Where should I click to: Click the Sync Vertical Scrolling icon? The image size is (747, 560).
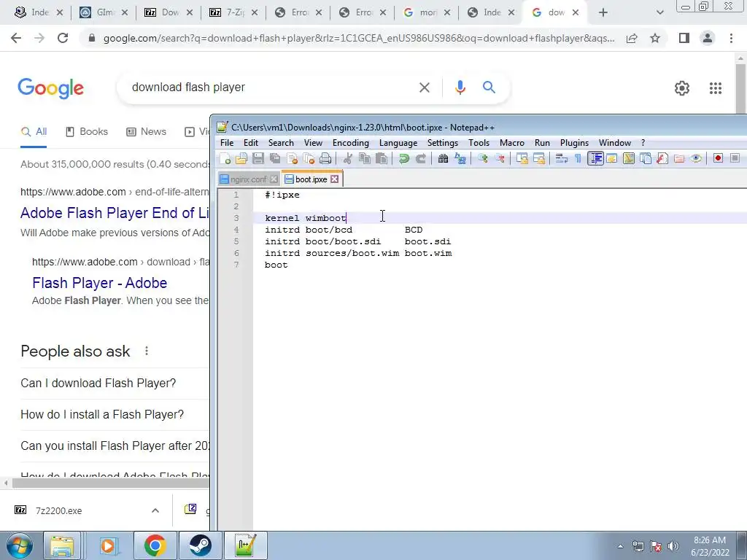(x=522, y=158)
